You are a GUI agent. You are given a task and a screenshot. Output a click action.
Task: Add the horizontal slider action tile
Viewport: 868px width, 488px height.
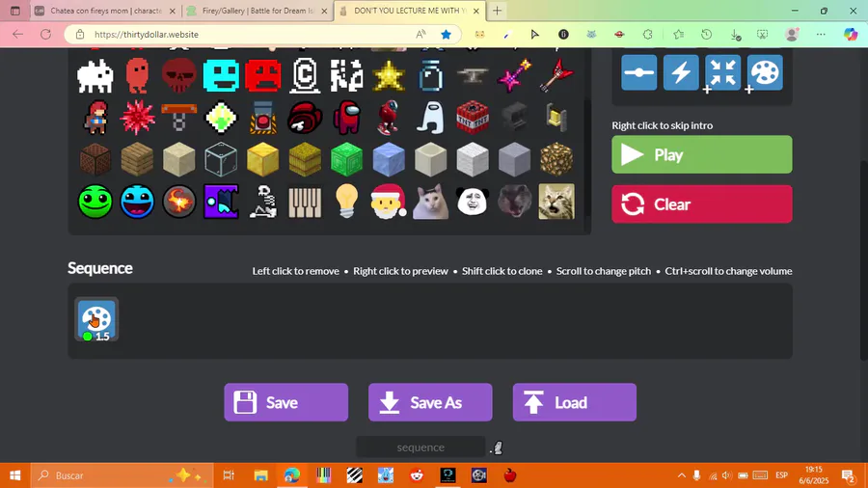(x=638, y=72)
